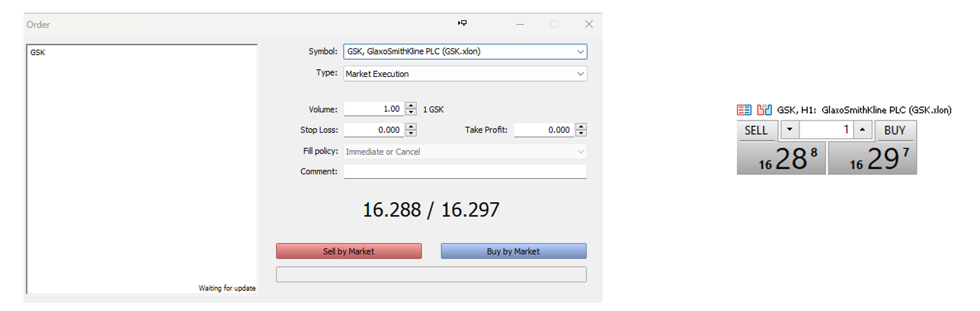Decrease Volume using the down spinner arrow
This screenshot has height=311, width=980.
pos(411,113)
